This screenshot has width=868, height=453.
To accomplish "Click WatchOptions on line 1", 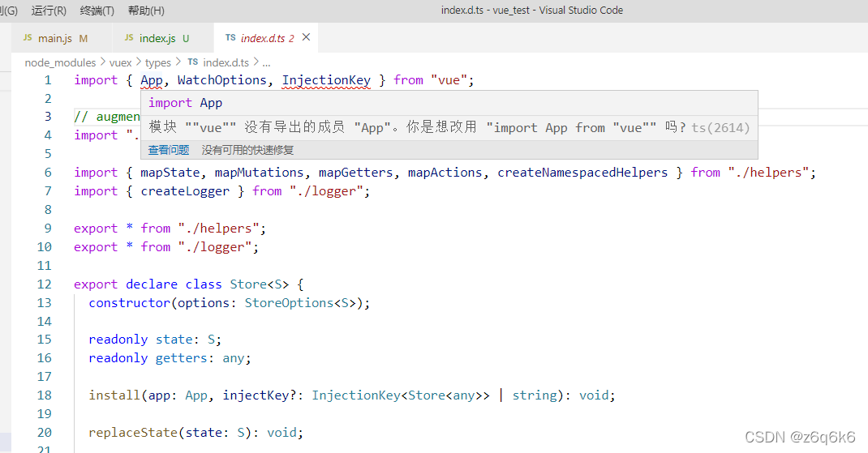I will 222,80.
